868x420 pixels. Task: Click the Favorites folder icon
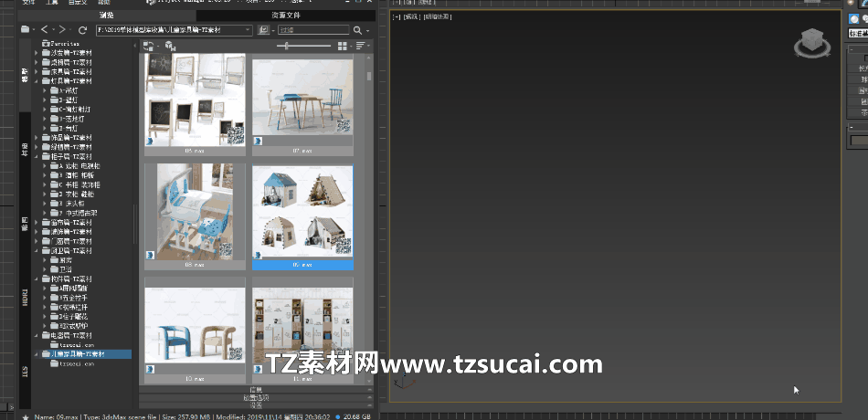pos(46,43)
